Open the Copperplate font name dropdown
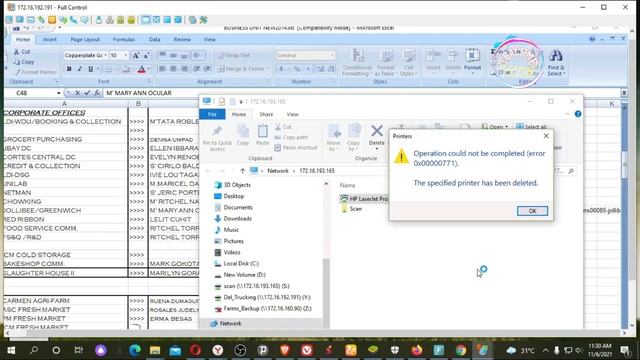Viewport: 640px width, 360px height. [106, 55]
